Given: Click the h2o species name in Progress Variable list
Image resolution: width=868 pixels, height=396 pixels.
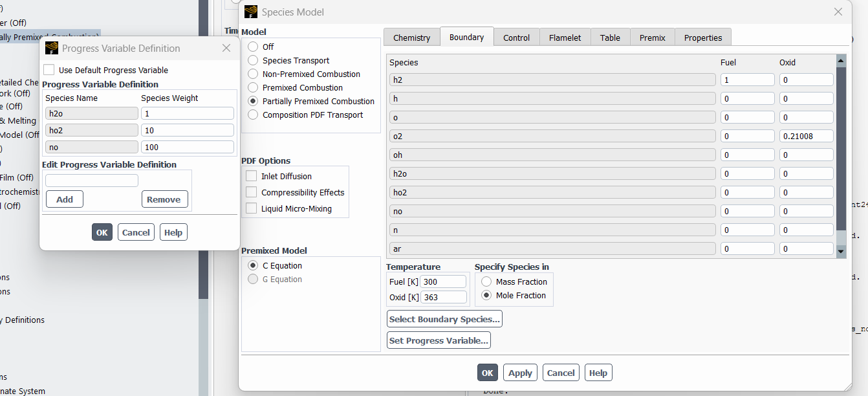Looking at the screenshot, I should (x=92, y=113).
